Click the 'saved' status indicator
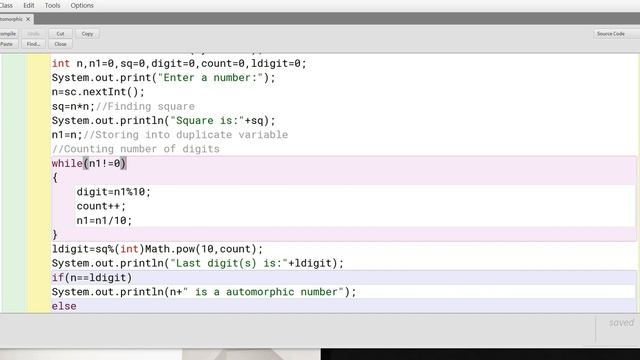 click(x=621, y=323)
